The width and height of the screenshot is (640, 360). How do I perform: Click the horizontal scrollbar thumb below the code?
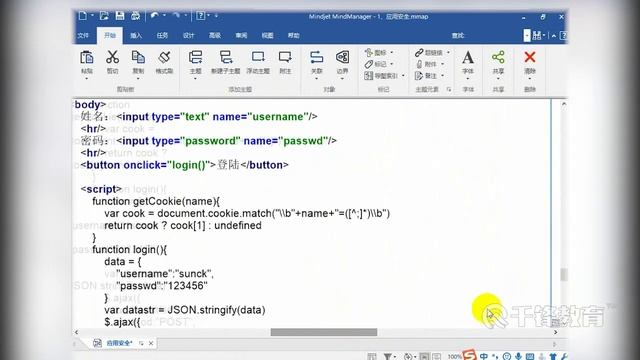pos(324,332)
